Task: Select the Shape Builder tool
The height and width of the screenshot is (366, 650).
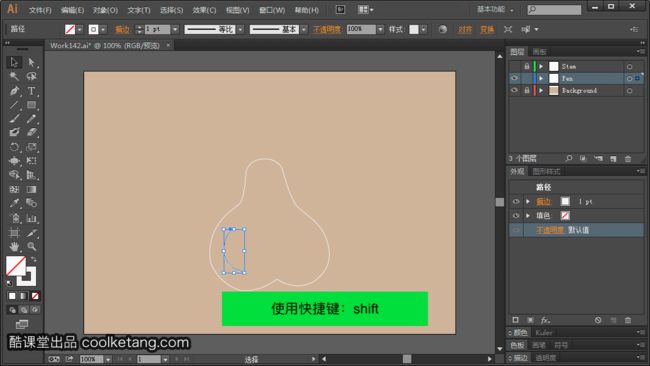Action: [14, 175]
